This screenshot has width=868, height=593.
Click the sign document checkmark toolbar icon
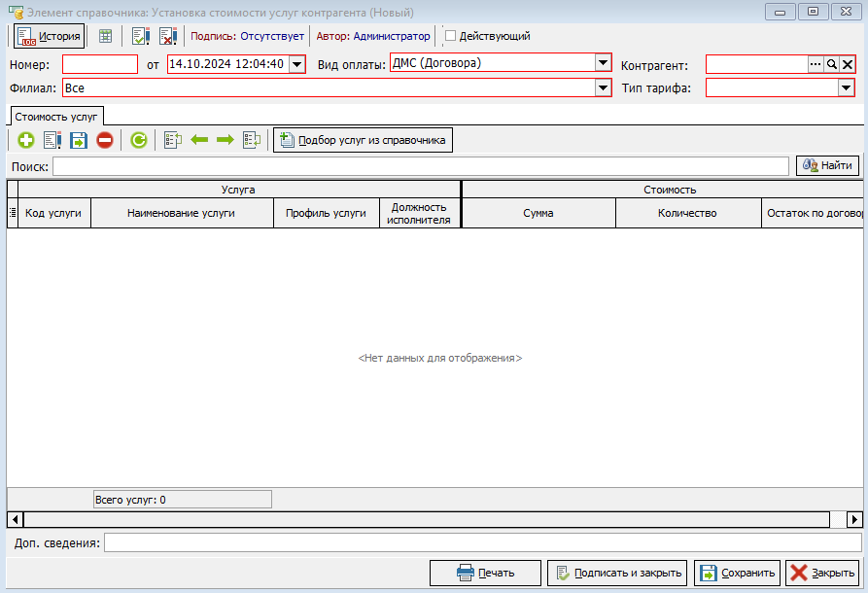(141, 36)
